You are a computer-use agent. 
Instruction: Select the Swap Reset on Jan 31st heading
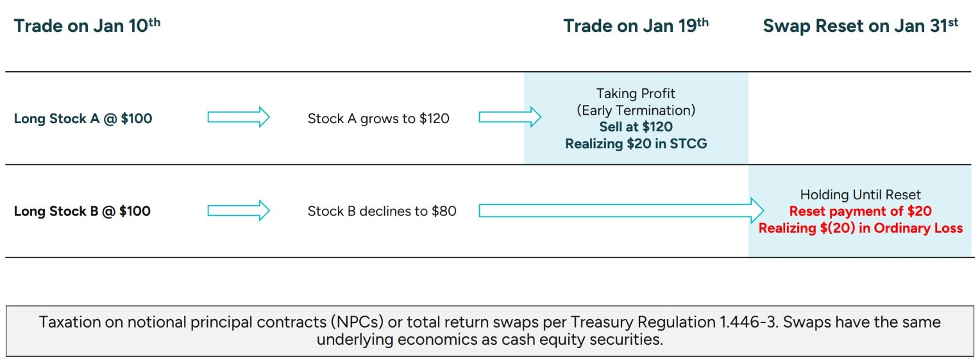tap(861, 26)
